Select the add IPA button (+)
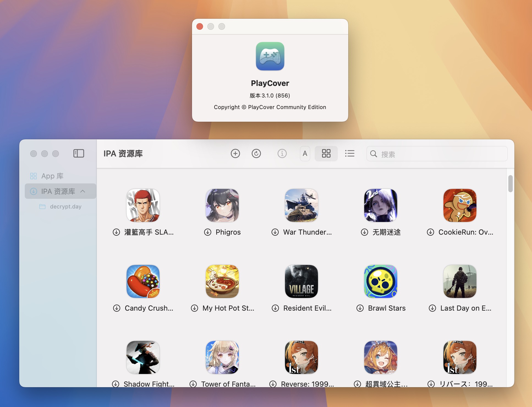 coord(235,153)
